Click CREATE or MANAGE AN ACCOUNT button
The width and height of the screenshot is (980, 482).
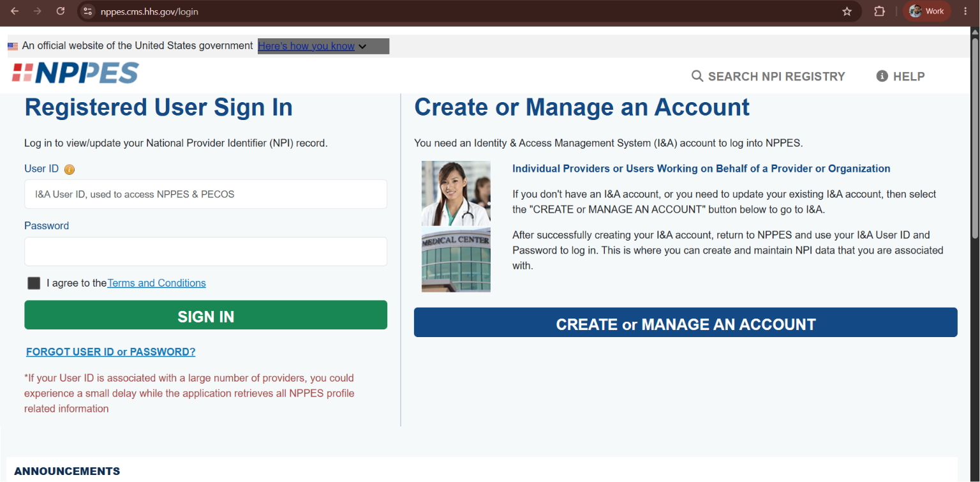686,322
